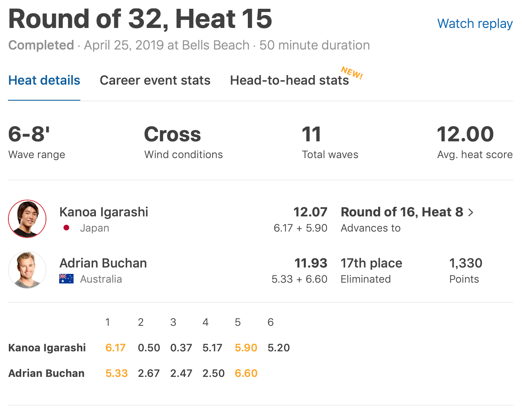Click the 1,330 Points value

466,263
